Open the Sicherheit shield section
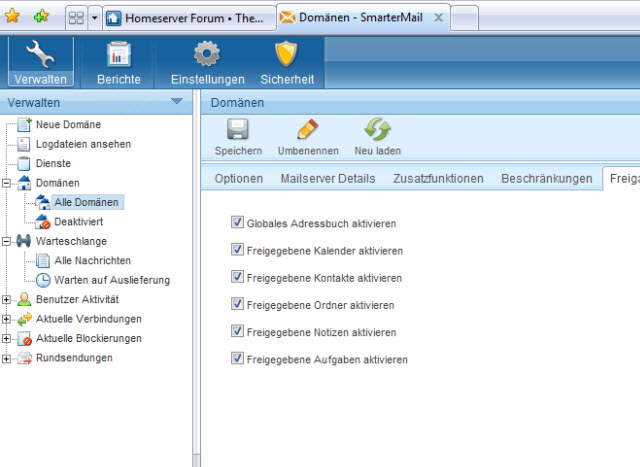Image resolution: width=640 pixels, height=467 pixels. tap(287, 62)
